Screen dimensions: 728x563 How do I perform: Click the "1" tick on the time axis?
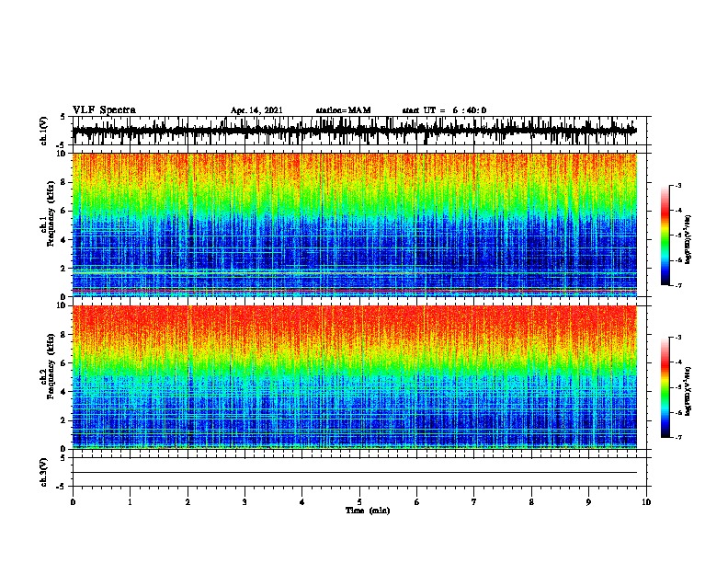130,502
